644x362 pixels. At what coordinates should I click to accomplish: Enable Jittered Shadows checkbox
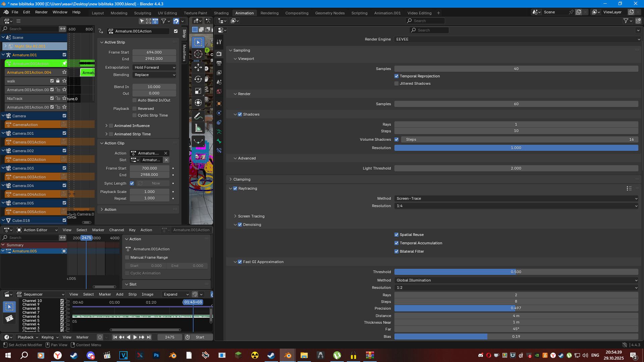pyautogui.click(x=396, y=83)
